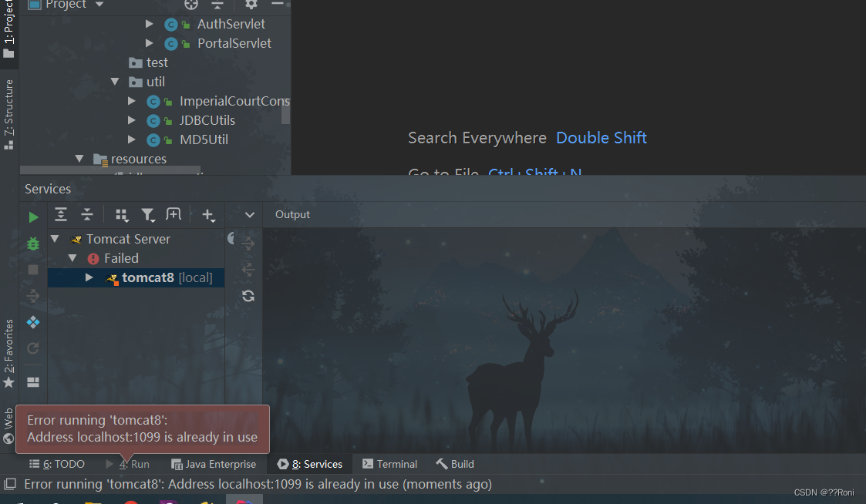Open the Project view dropdown

pyautogui.click(x=99, y=5)
